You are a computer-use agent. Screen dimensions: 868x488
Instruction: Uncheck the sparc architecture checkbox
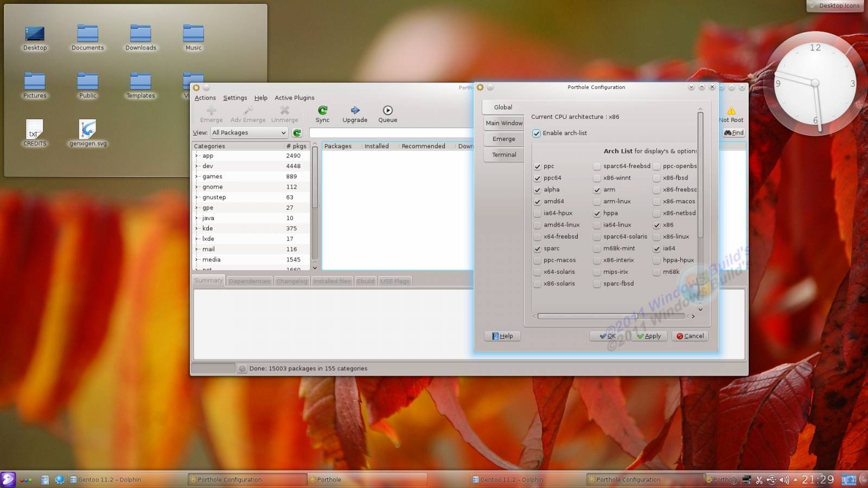point(537,249)
